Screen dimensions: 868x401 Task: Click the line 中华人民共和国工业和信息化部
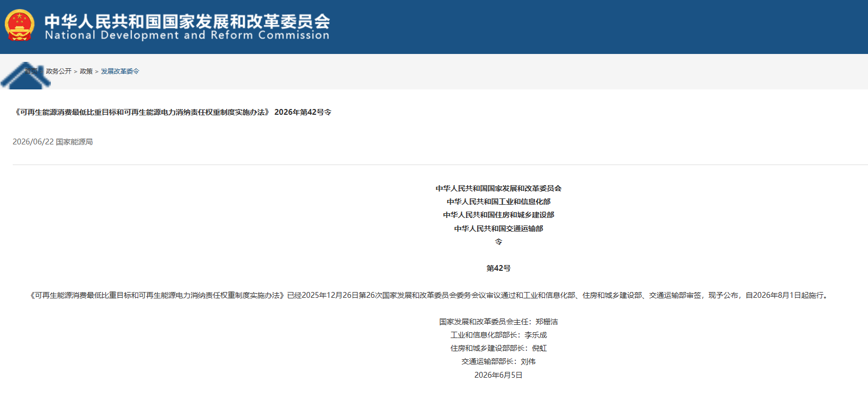click(x=498, y=202)
